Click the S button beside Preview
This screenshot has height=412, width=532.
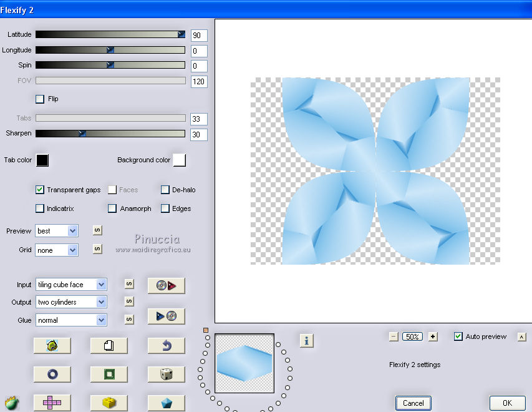coord(97,230)
